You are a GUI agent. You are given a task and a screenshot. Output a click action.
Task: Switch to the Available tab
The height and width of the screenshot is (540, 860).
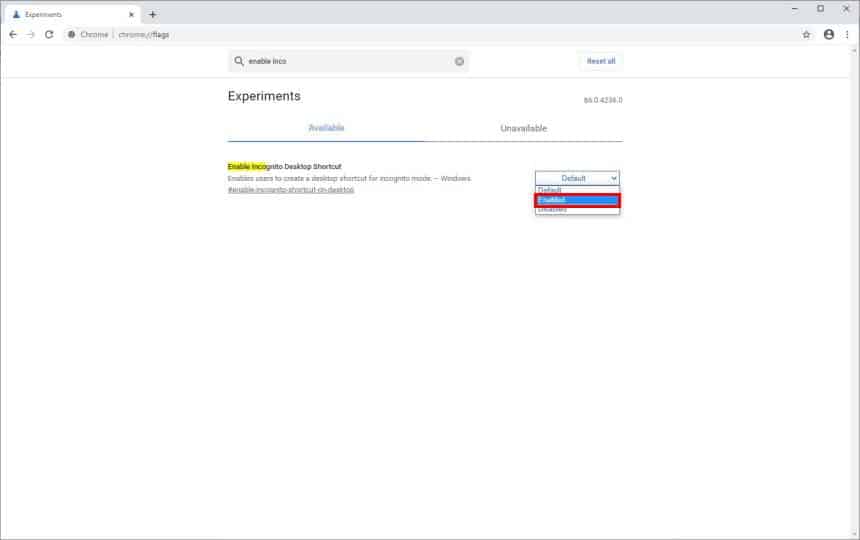[x=326, y=128]
